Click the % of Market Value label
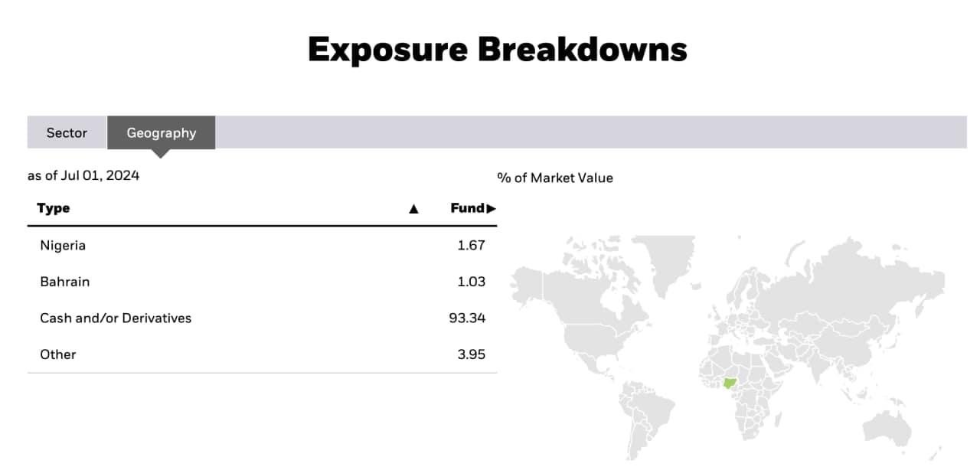 click(555, 178)
